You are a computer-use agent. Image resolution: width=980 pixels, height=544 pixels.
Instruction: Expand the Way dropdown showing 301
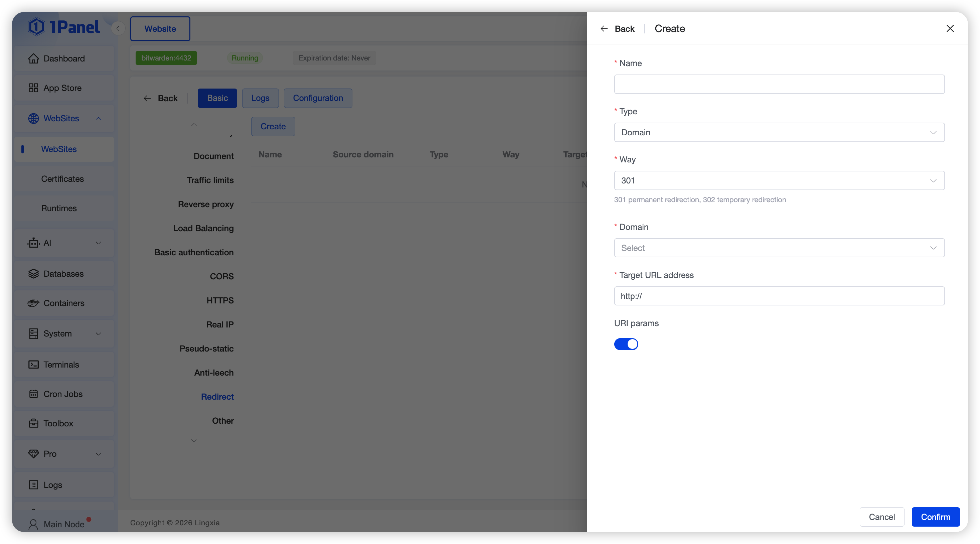[x=779, y=180]
